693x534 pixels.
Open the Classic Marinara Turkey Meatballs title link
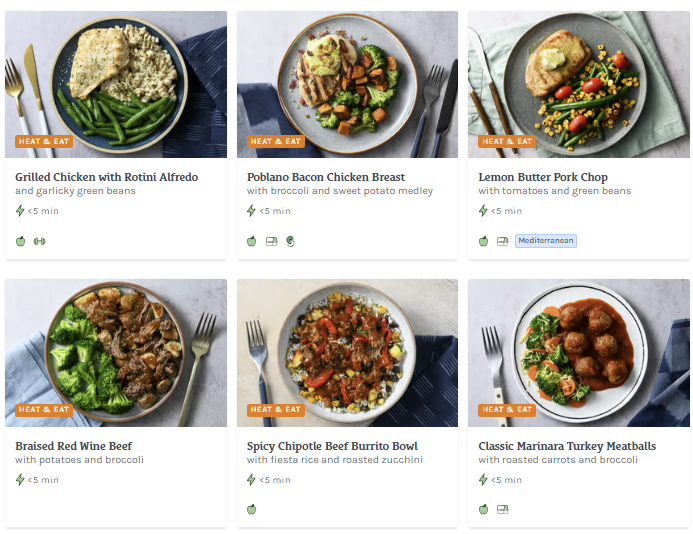(567, 446)
